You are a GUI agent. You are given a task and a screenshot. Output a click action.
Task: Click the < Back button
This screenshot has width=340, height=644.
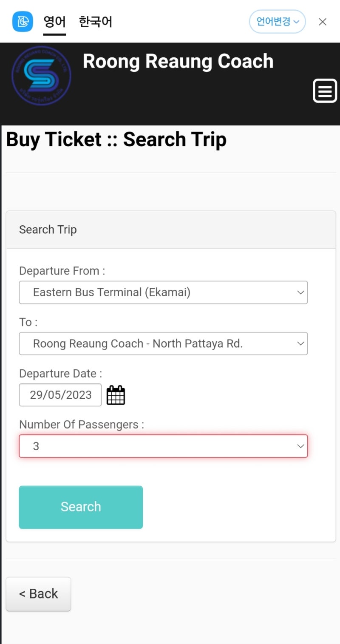point(38,594)
